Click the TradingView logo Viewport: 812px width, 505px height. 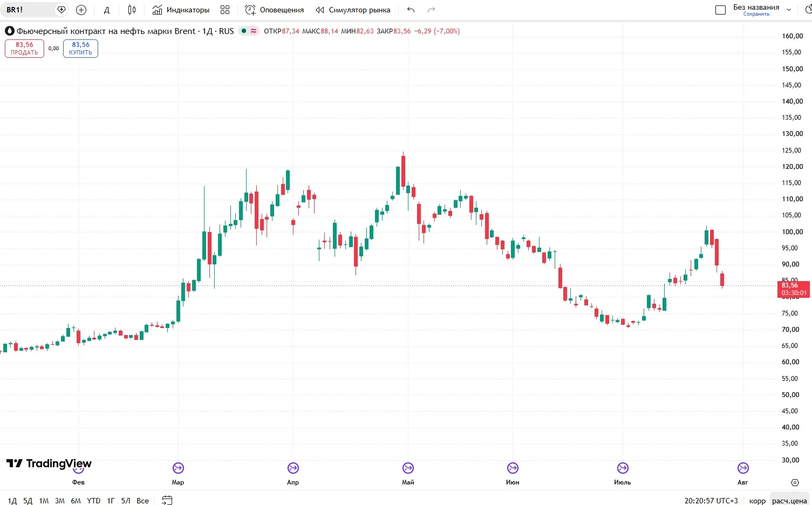pos(49,463)
